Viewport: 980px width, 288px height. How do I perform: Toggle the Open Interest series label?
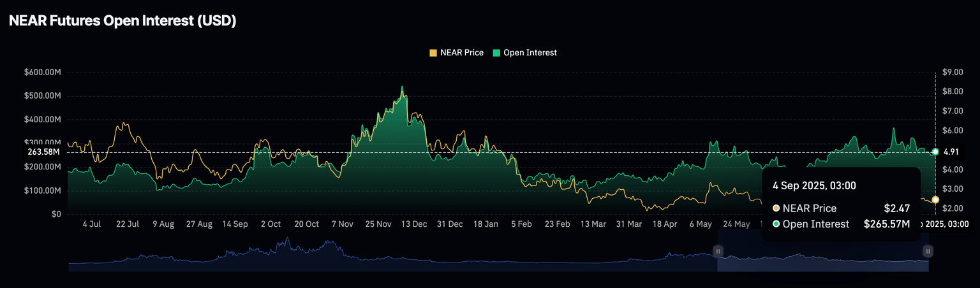[x=530, y=53]
